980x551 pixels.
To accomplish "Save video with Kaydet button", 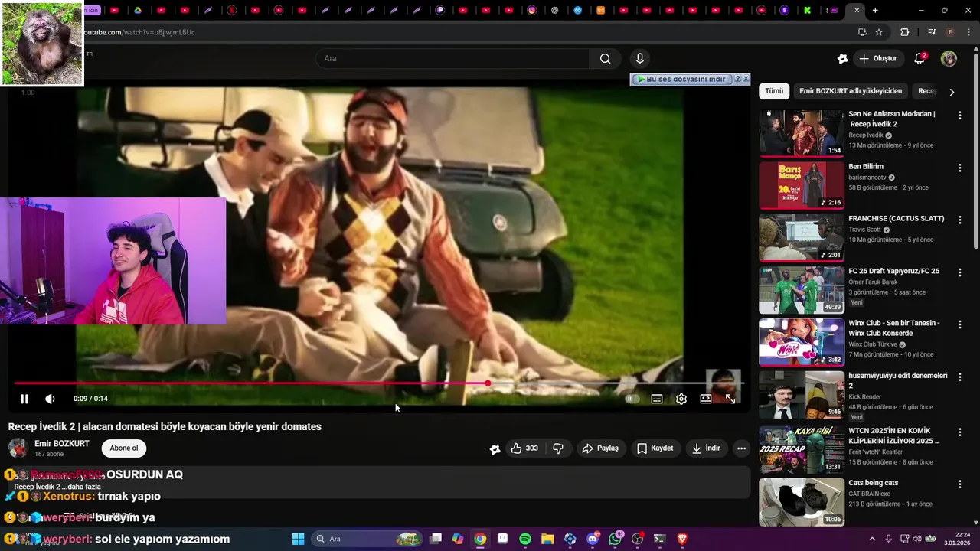I will coord(655,448).
